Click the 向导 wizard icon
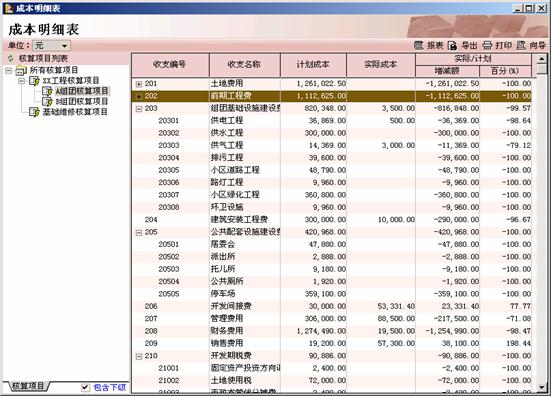The width and height of the screenshot is (551, 396). (521, 45)
